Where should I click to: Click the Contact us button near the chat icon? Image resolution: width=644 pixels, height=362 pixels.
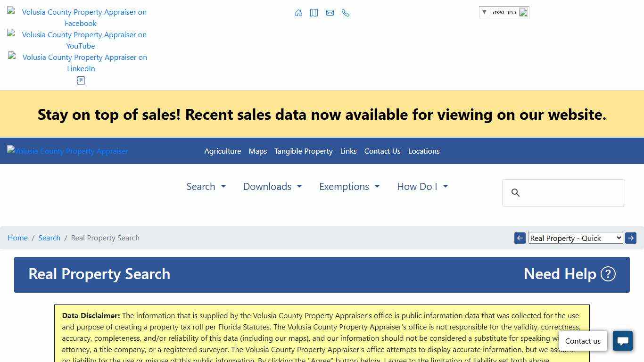pos(583,341)
